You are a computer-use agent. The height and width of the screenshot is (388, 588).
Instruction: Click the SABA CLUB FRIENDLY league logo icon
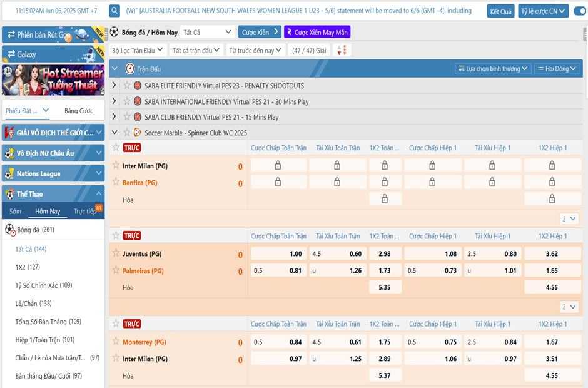pyautogui.click(x=138, y=116)
